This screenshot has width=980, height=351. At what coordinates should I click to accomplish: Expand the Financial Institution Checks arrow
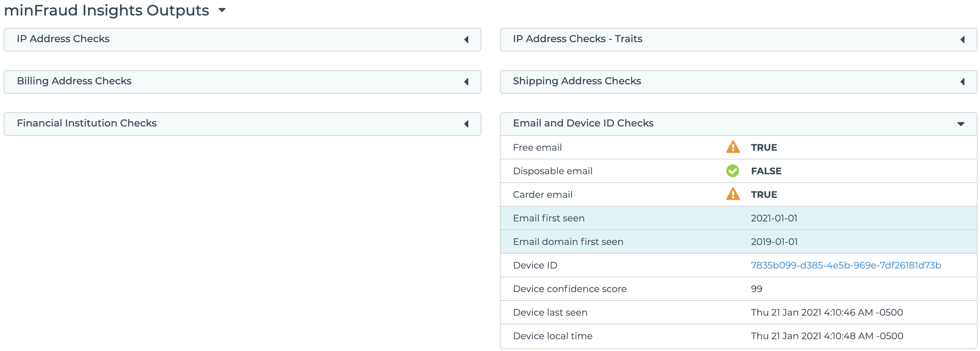[x=466, y=124]
